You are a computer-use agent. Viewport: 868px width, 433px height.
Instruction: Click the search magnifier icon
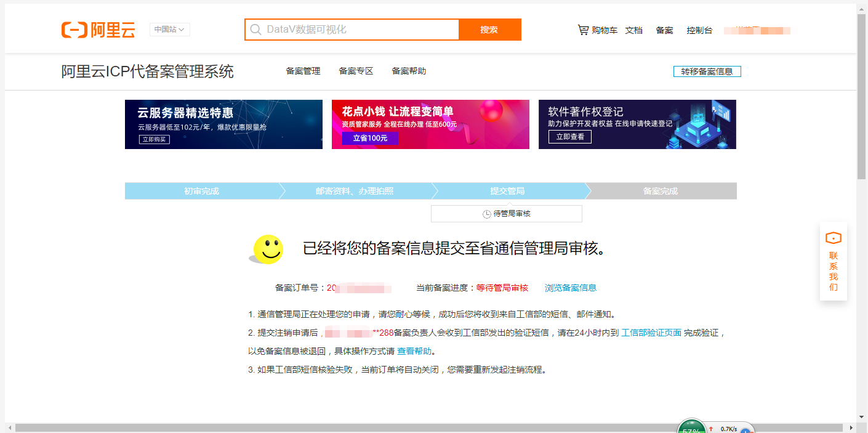255,30
